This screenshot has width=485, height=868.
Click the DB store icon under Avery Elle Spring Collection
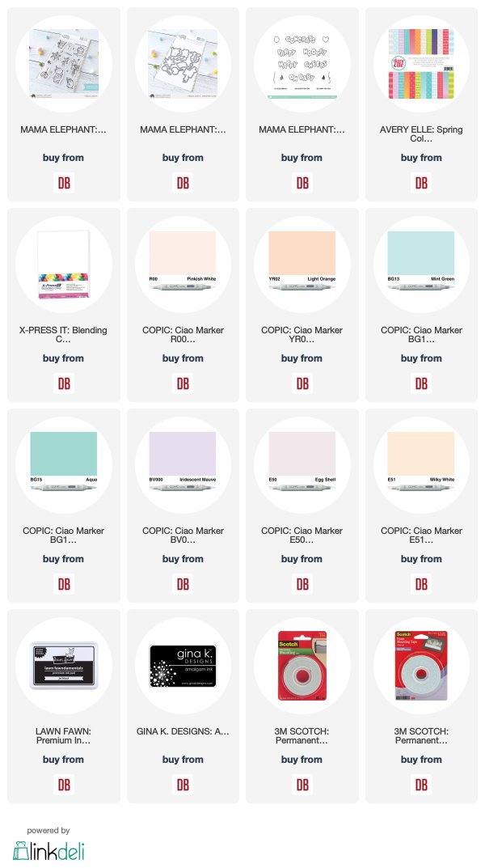(x=421, y=183)
